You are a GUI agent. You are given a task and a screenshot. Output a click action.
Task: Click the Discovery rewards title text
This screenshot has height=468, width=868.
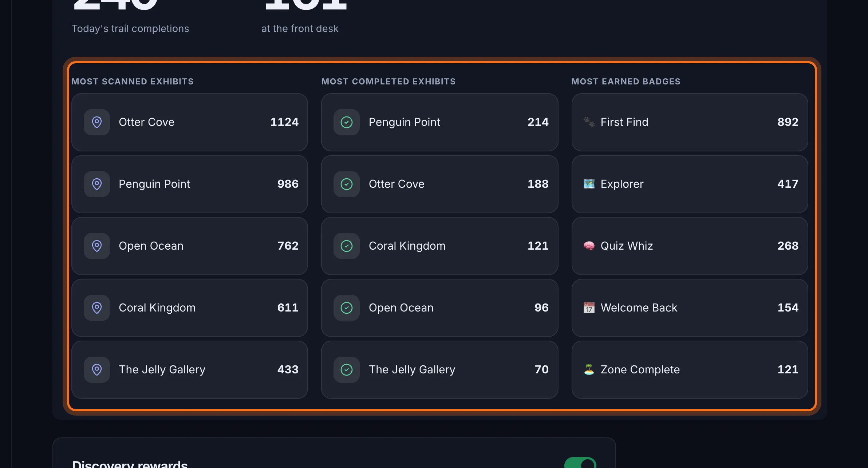point(130,464)
